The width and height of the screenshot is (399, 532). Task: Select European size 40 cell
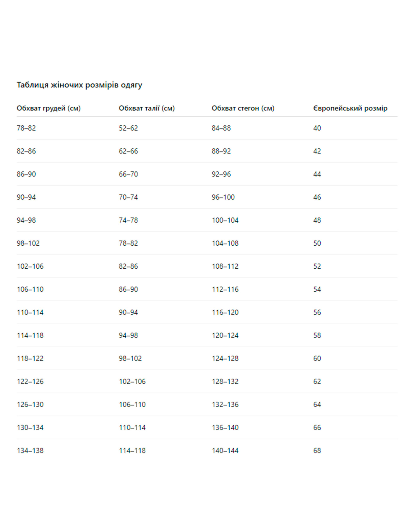(317, 128)
